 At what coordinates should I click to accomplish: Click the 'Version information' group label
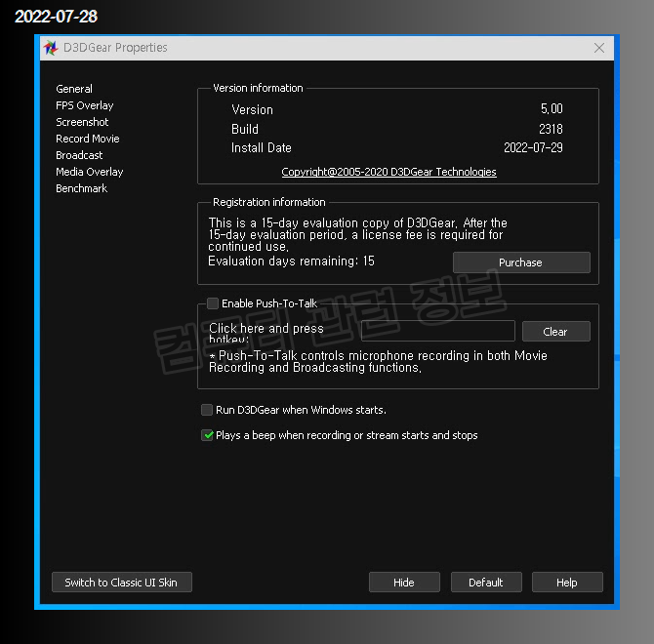tap(258, 88)
